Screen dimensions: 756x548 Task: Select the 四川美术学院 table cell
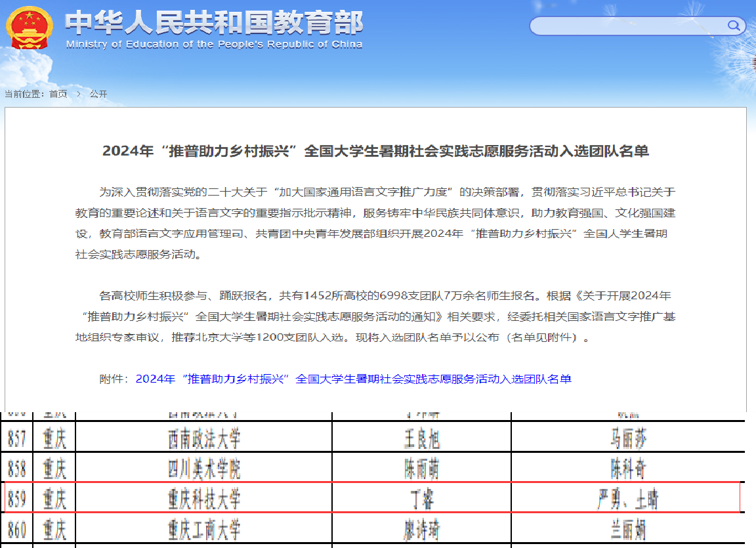point(204,469)
